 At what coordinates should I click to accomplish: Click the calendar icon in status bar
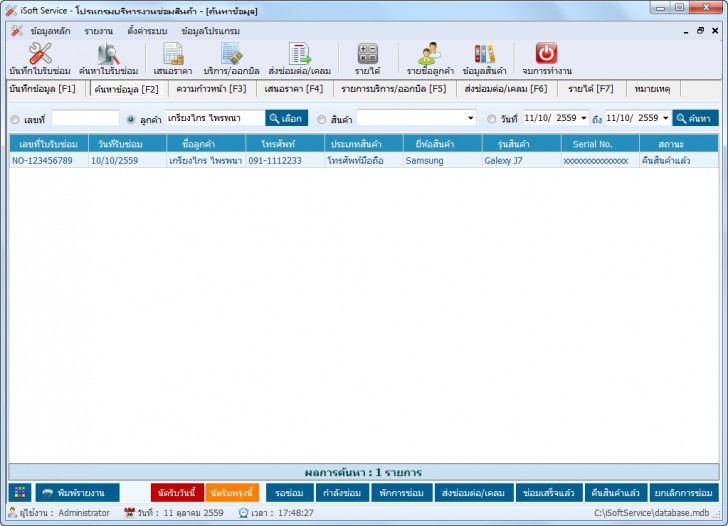(x=130, y=513)
